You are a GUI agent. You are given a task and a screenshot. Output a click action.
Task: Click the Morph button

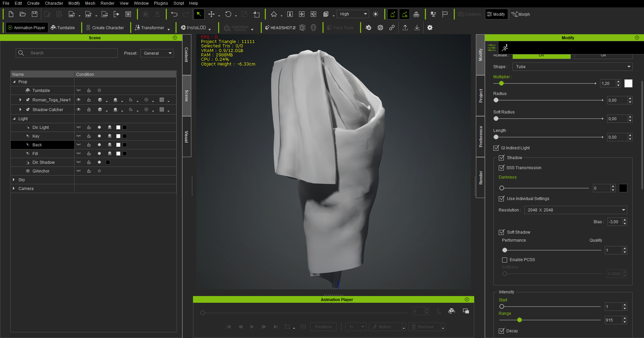tap(521, 14)
